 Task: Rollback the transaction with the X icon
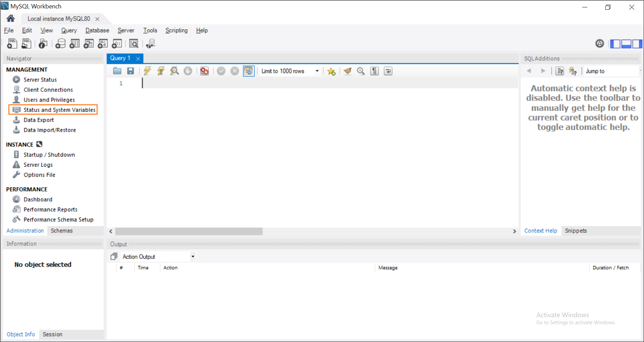(x=235, y=71)
